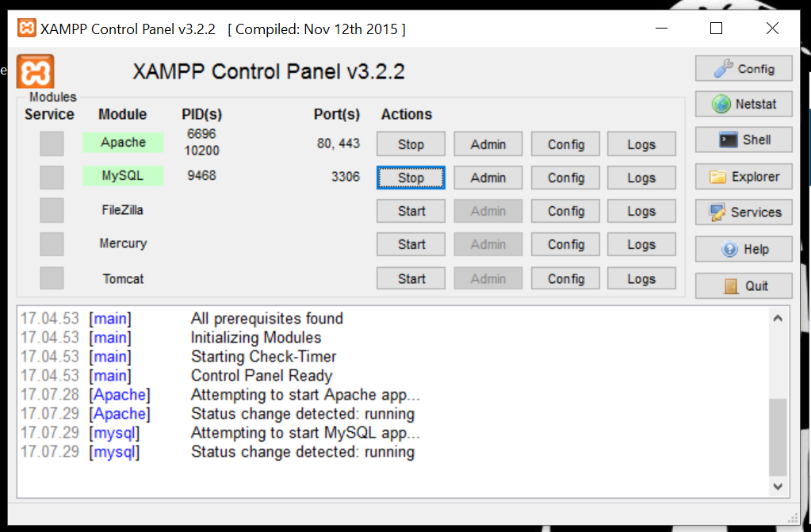Click Apache PID 10200
The image size is (811, 532).
(x=201, y=150)
